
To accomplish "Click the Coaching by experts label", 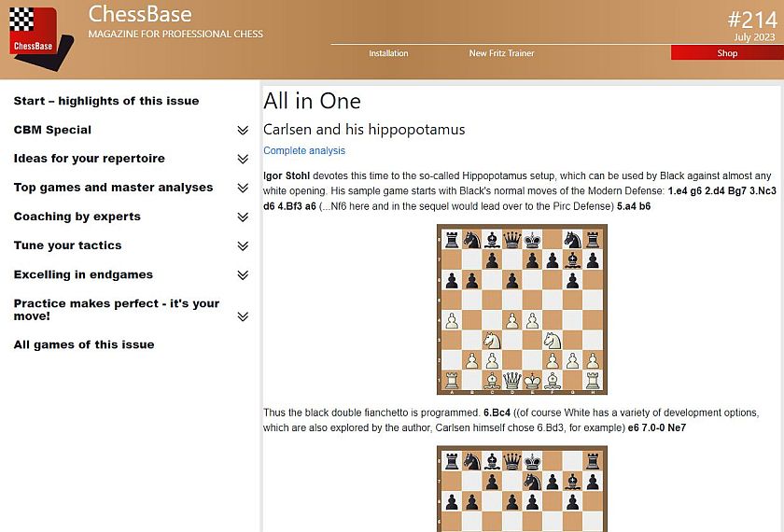I will [x=77, y=217].
